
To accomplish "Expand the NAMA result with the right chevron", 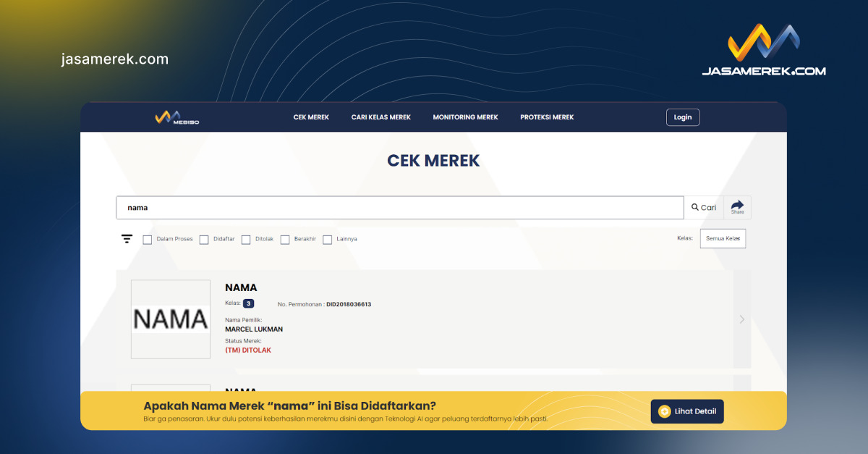I will coord(741,319).
